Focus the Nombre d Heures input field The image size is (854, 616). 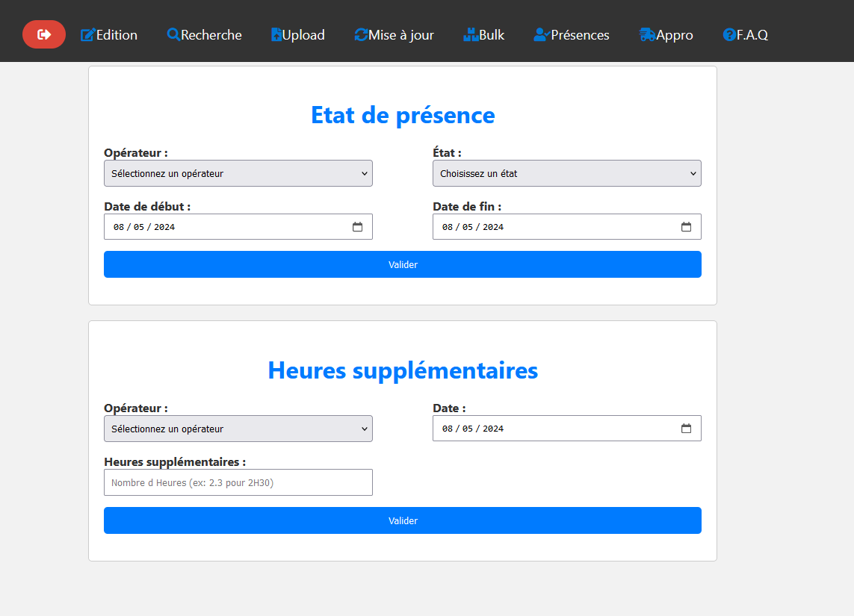click(238, 482)
